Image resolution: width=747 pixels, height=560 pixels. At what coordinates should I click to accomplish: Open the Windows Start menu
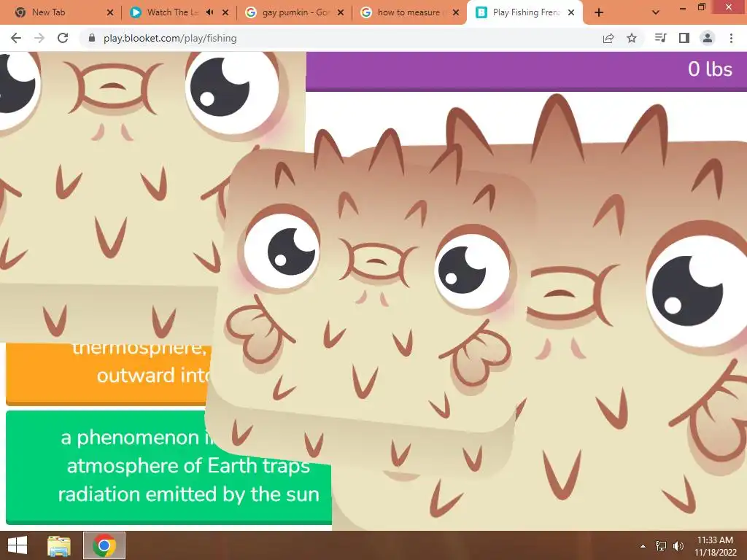point(18,545)
